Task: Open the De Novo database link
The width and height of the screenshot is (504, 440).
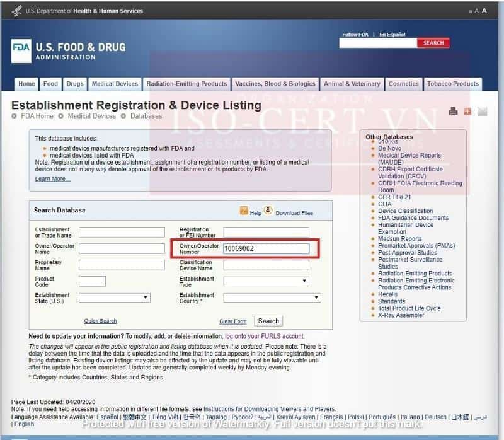Action: tap(389, 148)
